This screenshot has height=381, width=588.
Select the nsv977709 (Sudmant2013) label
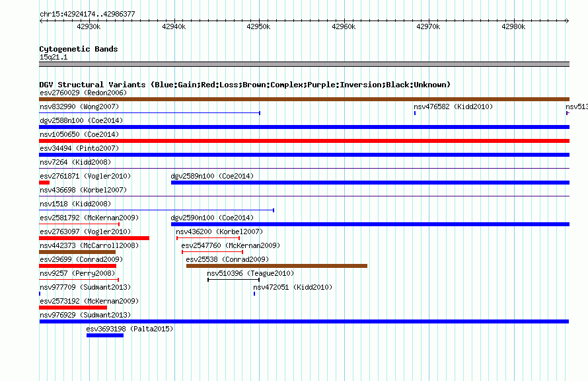pyautogui.click(x=85, y=287)
